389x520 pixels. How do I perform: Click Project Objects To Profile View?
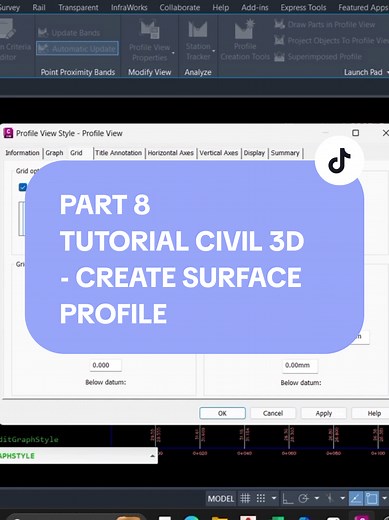(x=332, y=41)
